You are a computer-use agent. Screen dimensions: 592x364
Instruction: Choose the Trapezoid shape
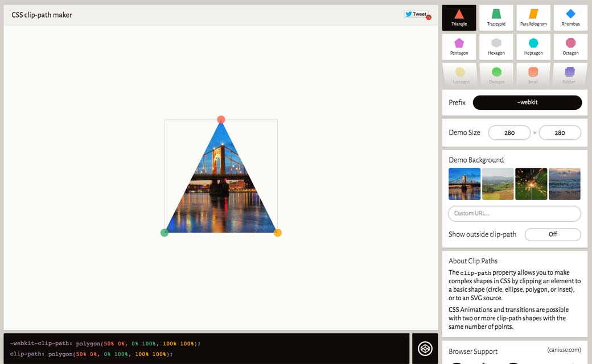[x=496, y=18]
